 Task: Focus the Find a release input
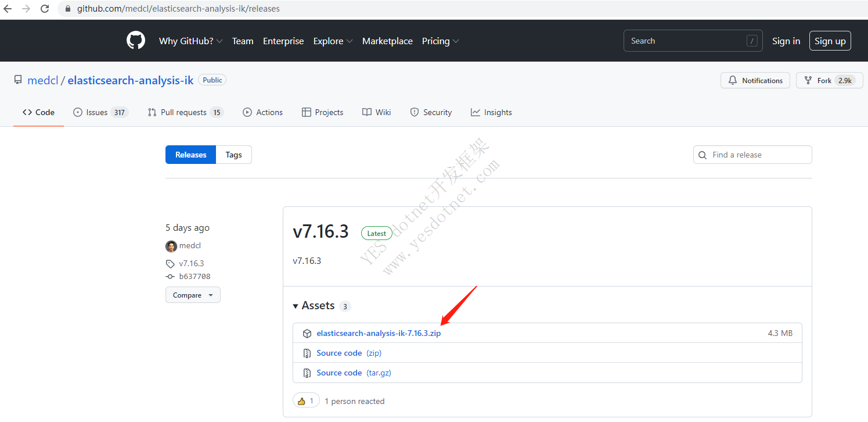click(752, 155)
